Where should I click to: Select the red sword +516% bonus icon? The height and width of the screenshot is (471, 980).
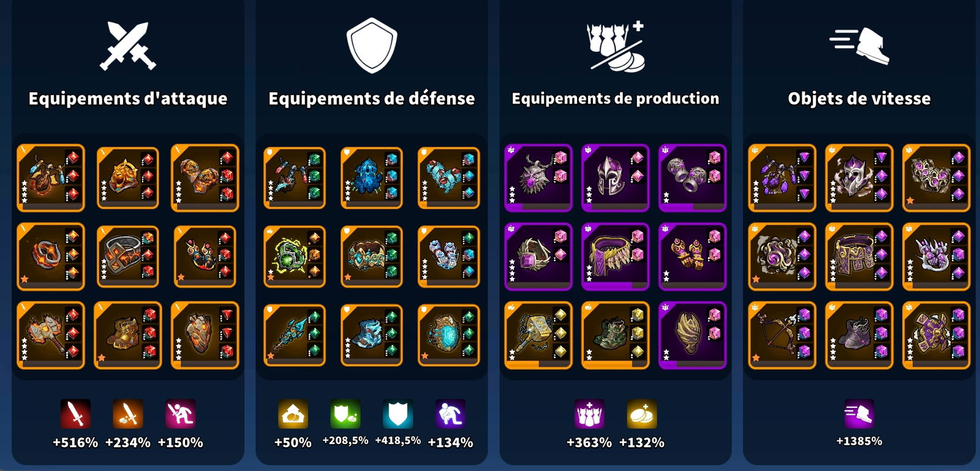75,414
